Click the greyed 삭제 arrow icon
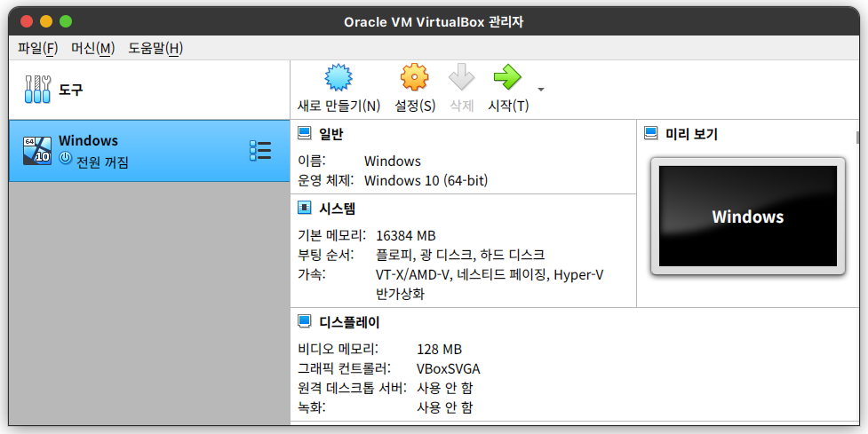The width and height of the screenshot is (868, 434). tap(462, 77)
